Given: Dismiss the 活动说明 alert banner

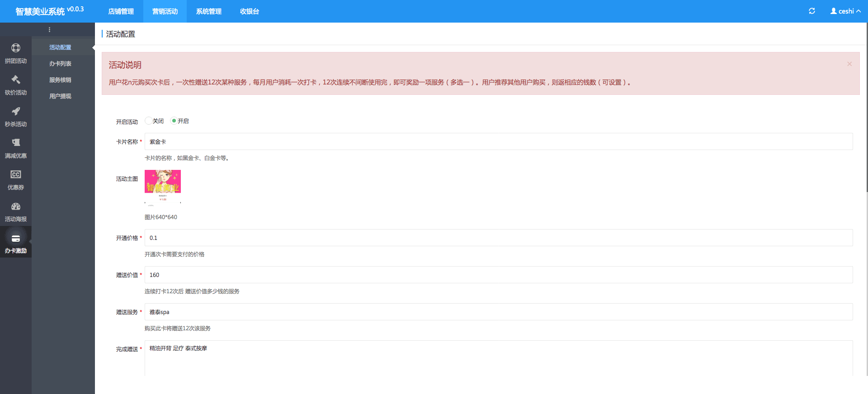Looking at the screenshot, I should pos(849,64).
